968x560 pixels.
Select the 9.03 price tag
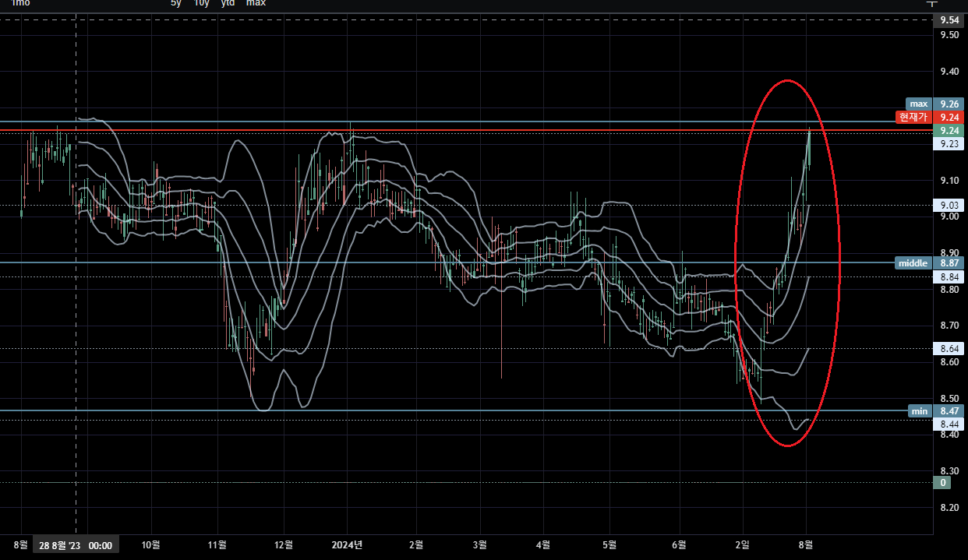coord(949,205)
